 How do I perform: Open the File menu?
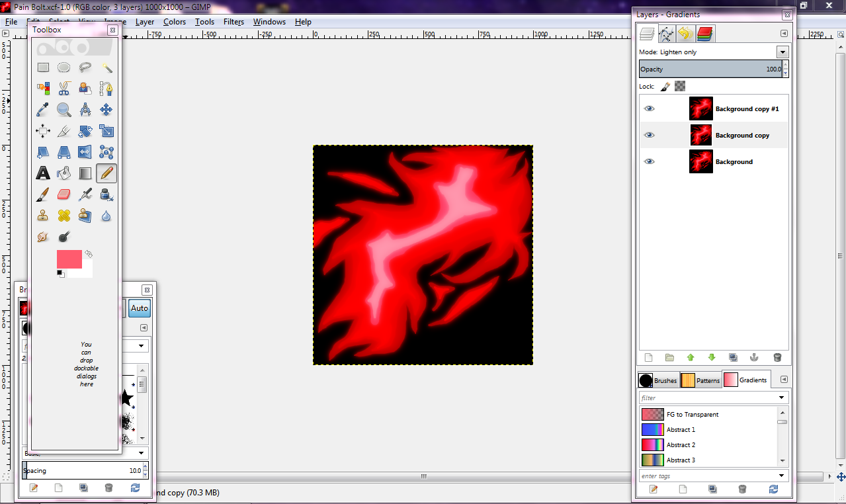tap(11, 22)
